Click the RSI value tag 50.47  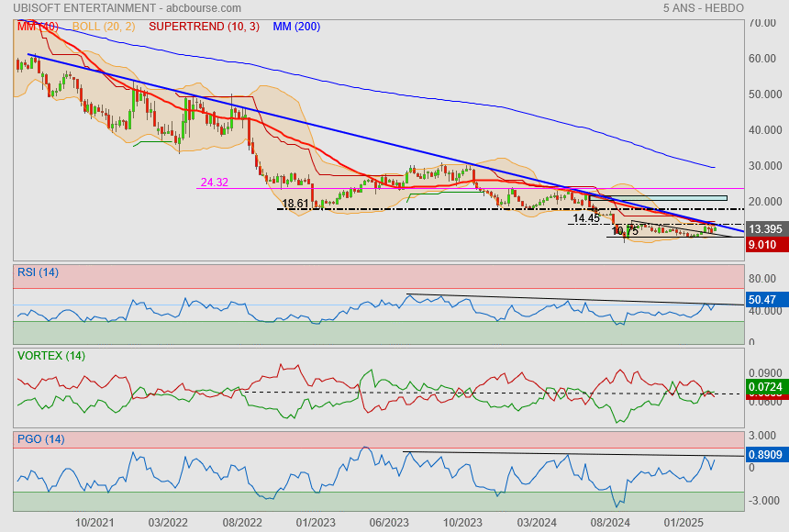[764, 300]
